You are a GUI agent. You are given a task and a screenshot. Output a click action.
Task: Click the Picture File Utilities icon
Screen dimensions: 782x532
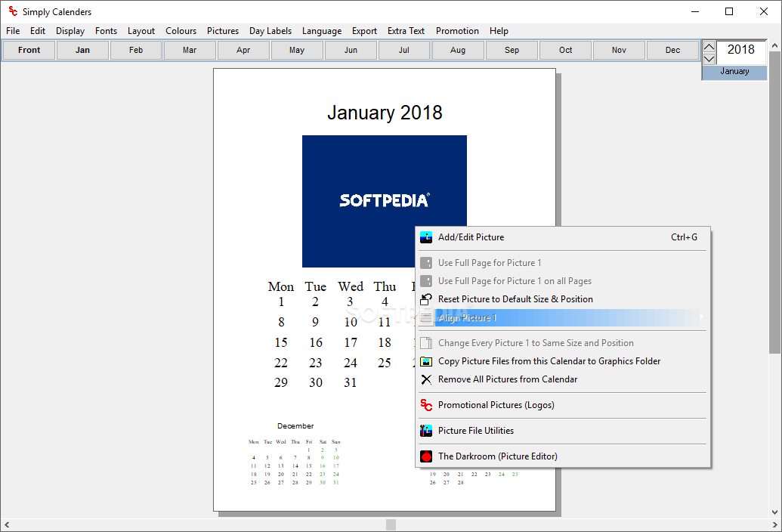(426, 430)
